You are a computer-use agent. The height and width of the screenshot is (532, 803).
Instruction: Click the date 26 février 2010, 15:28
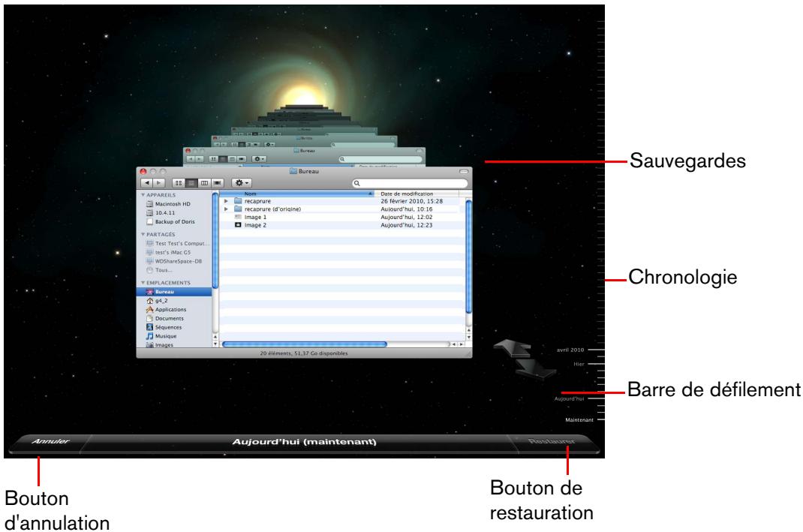[411, 201]
